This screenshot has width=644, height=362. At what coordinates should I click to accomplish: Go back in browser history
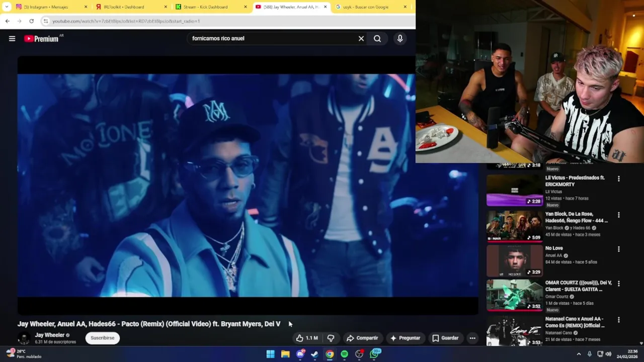click(x=7, y=21)
